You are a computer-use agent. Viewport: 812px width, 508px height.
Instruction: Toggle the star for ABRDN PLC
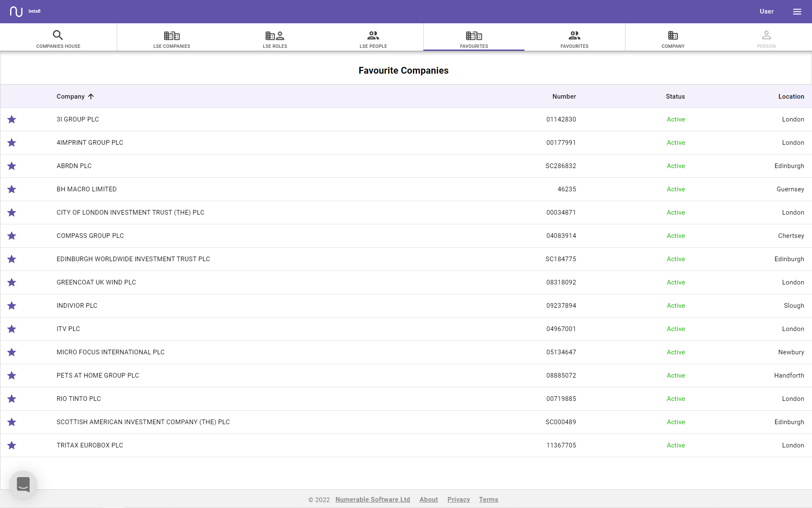[12, 166]
